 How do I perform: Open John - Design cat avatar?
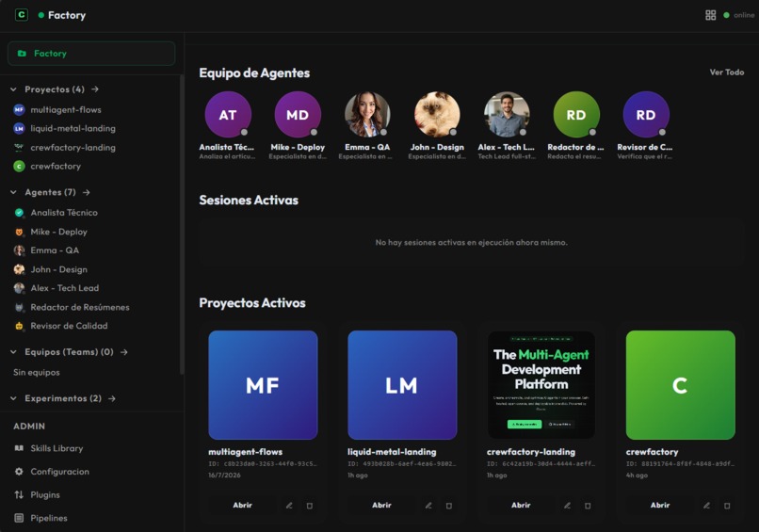(x=437, y=114)
